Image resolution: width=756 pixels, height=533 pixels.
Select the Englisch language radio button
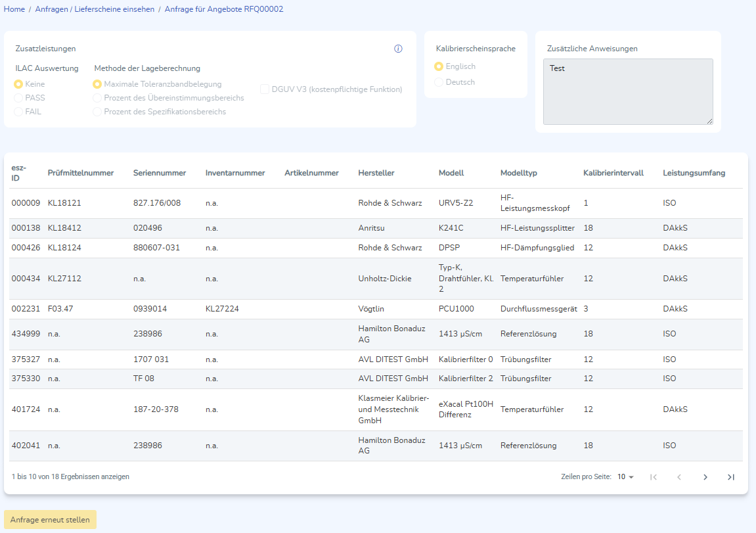tap(439, 66)
